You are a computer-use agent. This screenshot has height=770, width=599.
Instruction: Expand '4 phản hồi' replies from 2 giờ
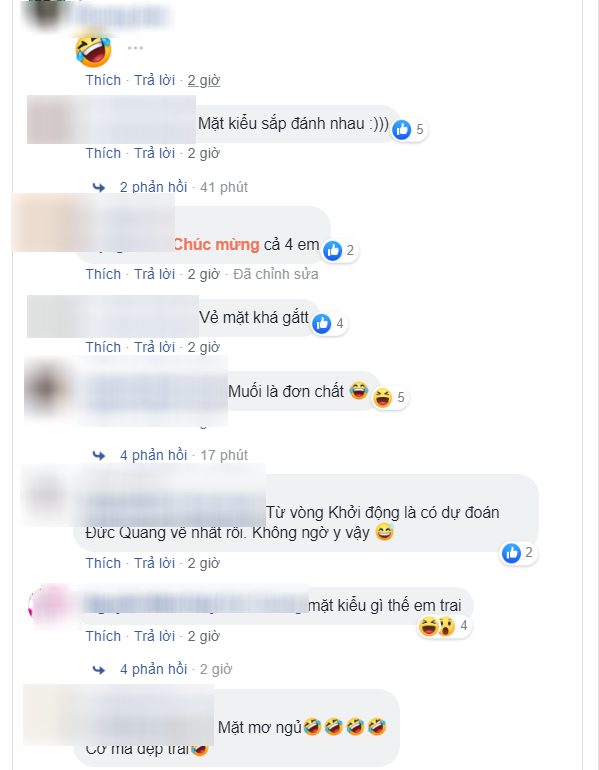(x=154, y=669)
